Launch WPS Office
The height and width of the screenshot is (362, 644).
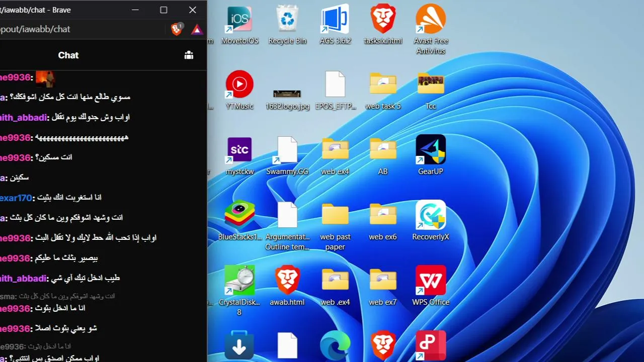pos(431,287)
